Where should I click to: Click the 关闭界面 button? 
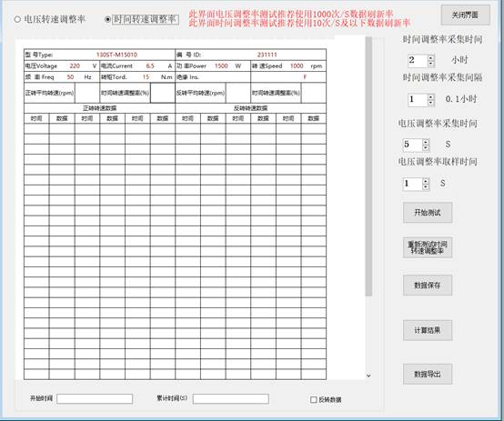[465, 15]
